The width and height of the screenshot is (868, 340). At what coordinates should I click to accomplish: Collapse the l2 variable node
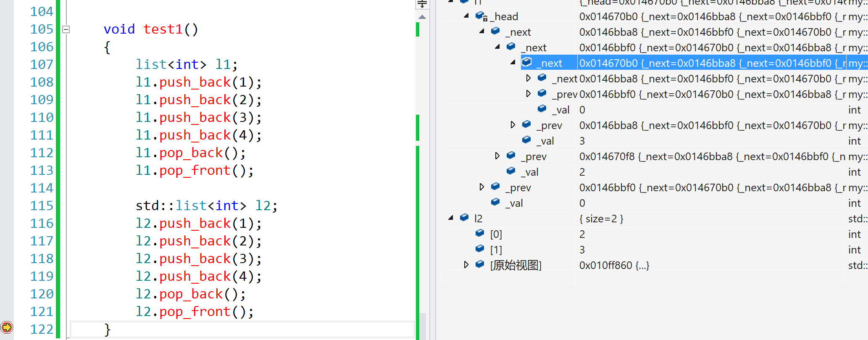click(x=451, y=218)
